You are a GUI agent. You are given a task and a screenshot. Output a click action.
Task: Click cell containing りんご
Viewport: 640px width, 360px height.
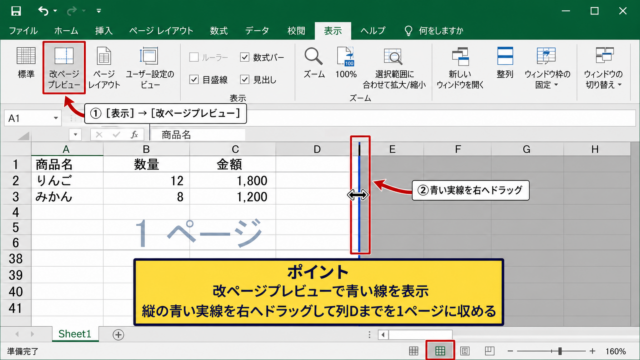(x=67, y=180)
